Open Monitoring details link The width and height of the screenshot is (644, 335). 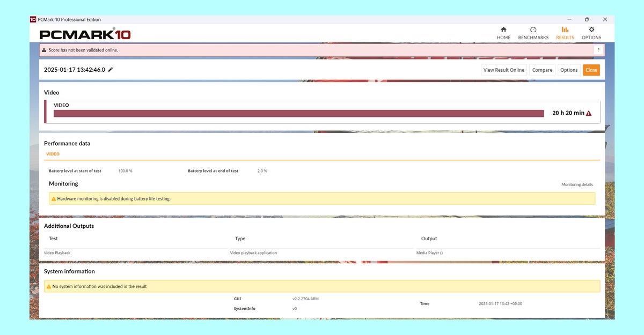[x=577, y=184]
